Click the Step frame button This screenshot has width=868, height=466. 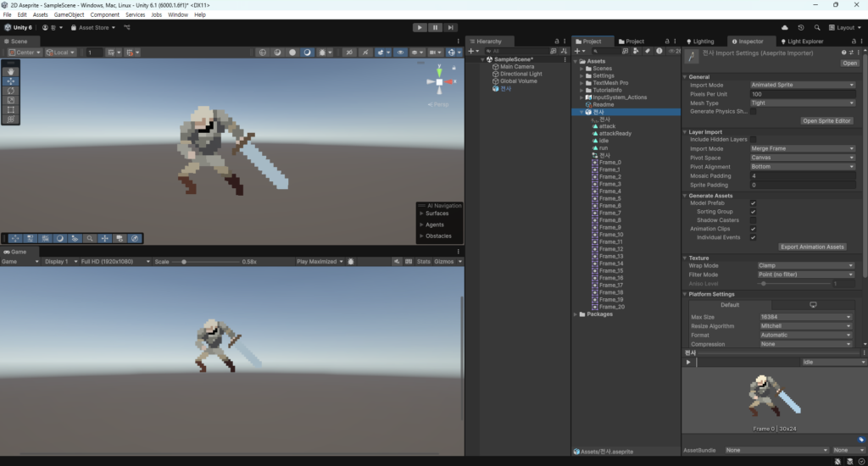pyautogui.click(x=451, y=28)
